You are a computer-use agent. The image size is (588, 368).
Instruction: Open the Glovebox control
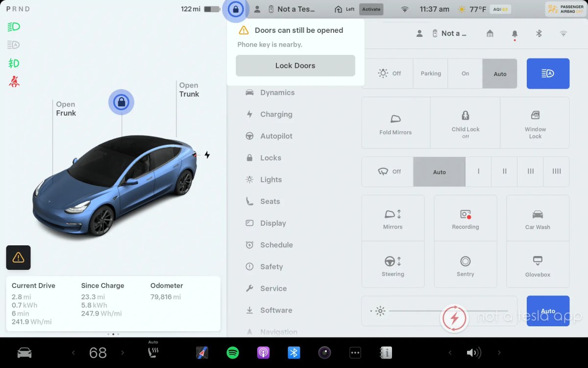[537, 264]
